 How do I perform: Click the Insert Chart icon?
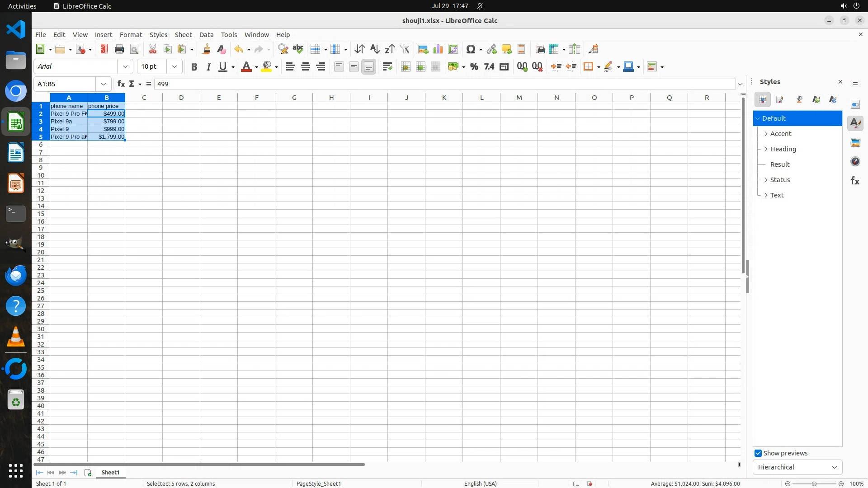[x=438, y=49]
